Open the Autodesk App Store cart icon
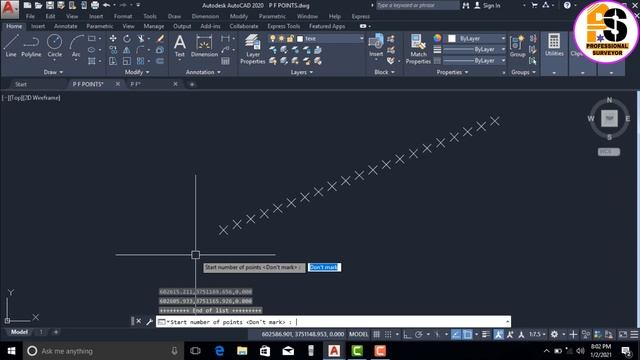This screenshot has height=360, width=640. click(x=534, y=5)
